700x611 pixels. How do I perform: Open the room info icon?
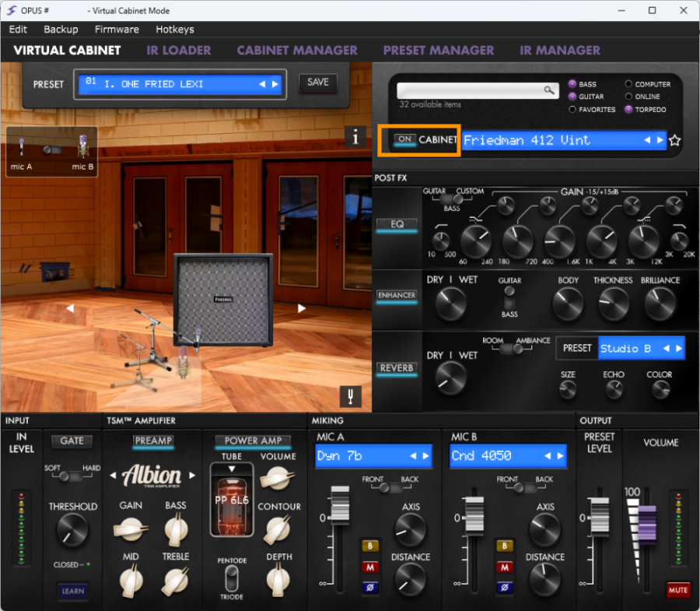[x=355, y=137]
